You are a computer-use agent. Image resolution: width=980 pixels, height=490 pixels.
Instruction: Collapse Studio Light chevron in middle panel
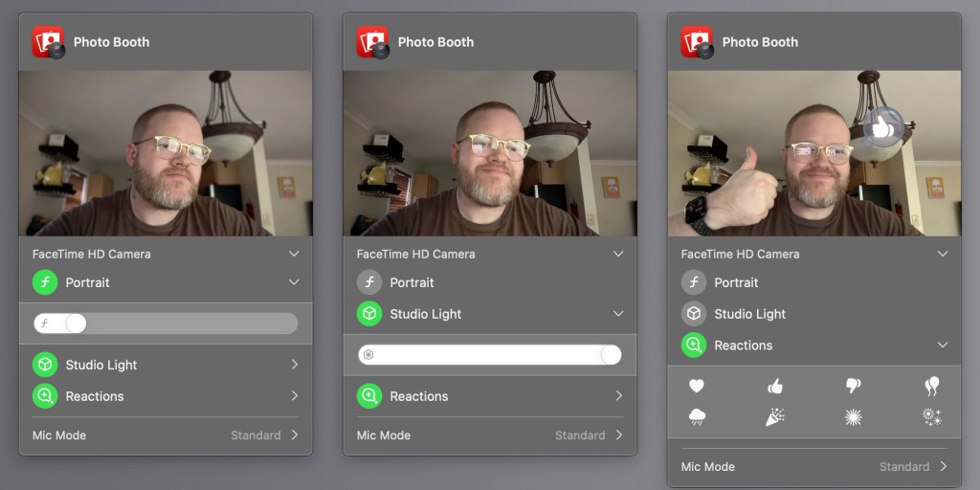618,314
